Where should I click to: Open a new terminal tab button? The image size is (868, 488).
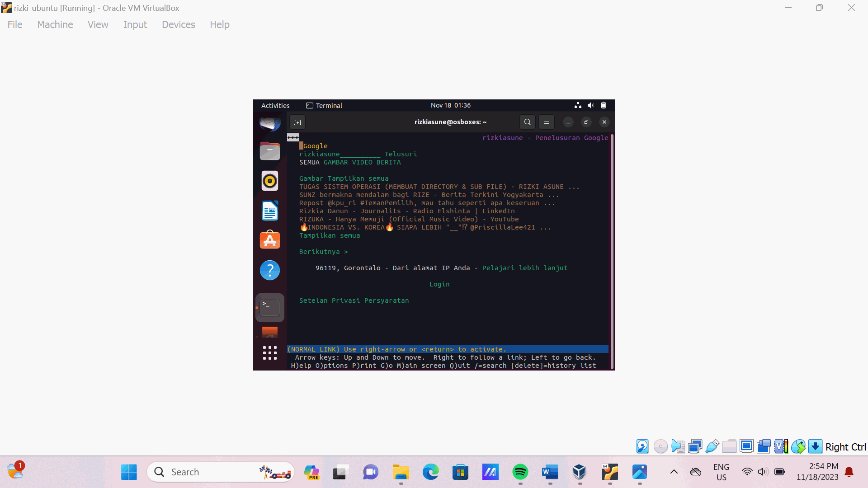pos(297,122)
